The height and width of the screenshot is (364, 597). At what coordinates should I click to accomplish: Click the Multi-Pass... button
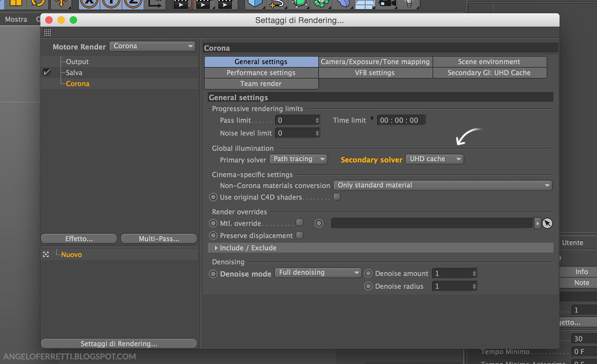[x=159, y=239]
